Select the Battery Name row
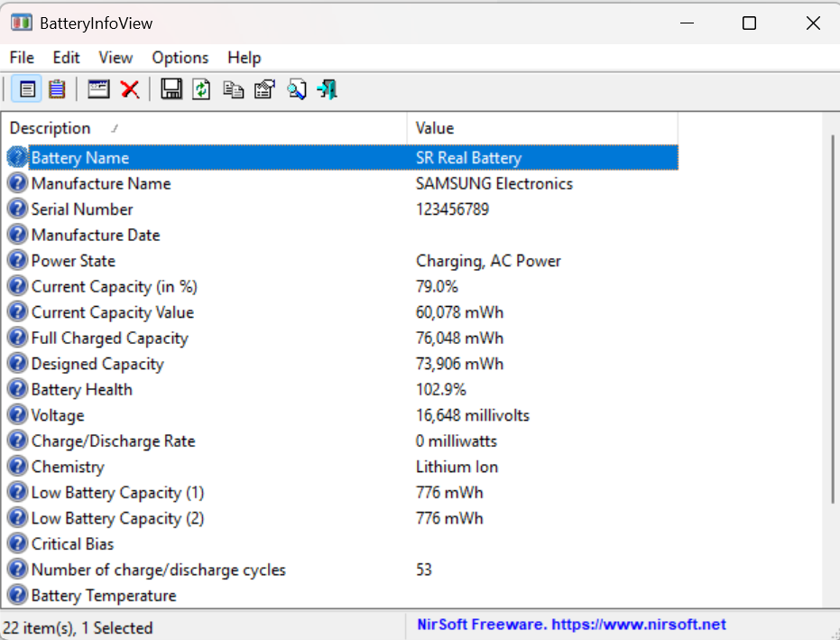Image resolution: width=840 pixels, height=640 pixels. (x=343, y=158)
